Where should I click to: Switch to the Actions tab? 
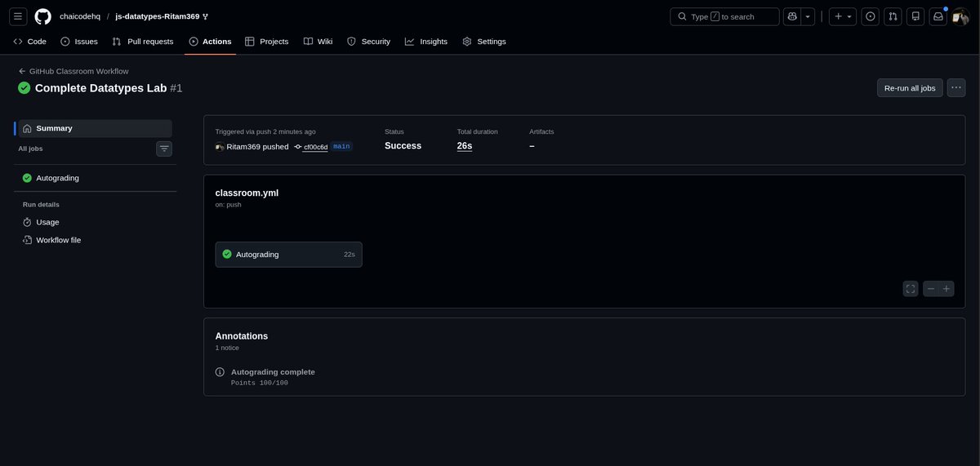point(210,42)
